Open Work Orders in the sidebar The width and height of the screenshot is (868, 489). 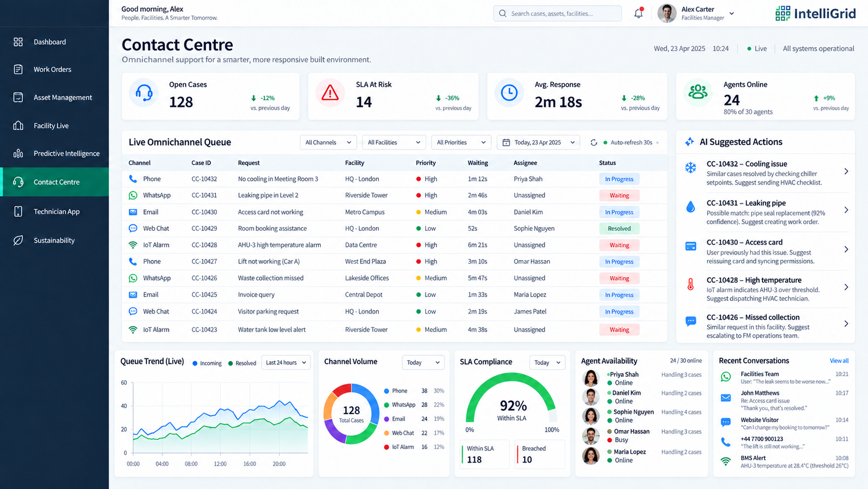55,69
